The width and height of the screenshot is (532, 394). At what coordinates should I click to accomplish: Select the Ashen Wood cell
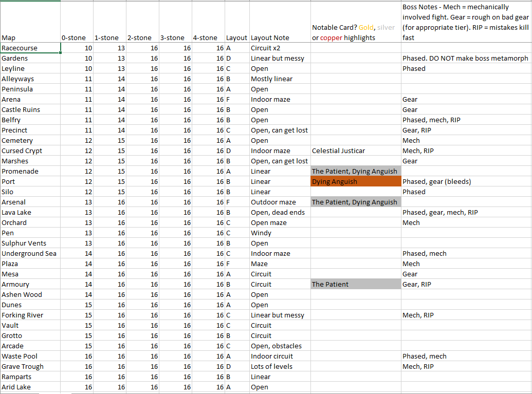coord(30,295)
